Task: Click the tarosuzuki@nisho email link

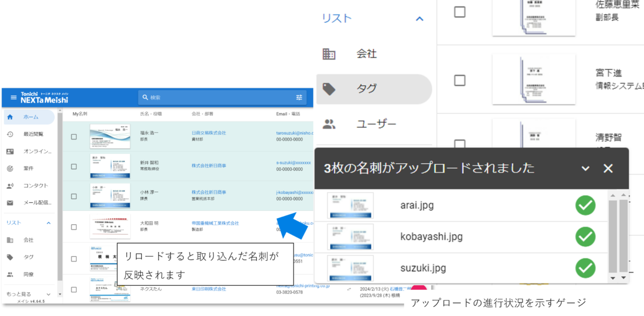Action: click(295, 133)
